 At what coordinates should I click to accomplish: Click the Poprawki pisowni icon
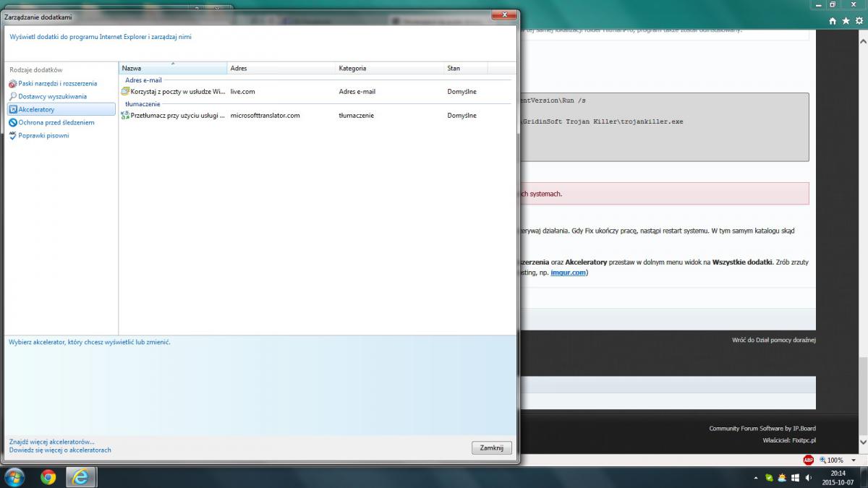coord(13,135)
